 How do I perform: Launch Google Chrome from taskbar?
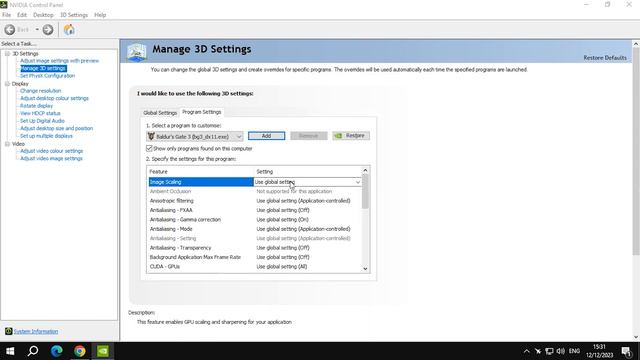coord(80,351)
